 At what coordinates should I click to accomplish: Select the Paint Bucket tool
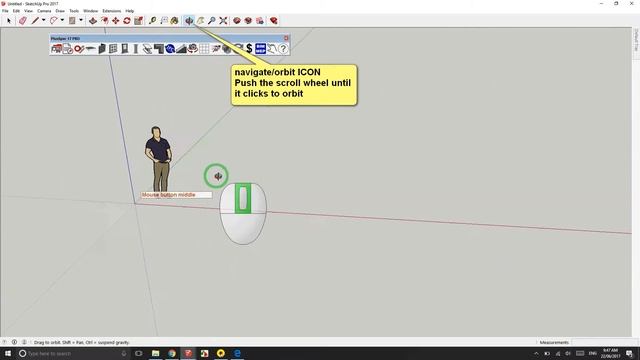[x=175, y=20]
